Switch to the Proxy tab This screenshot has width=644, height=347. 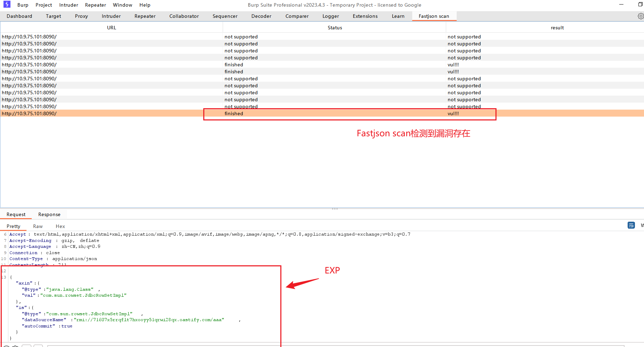click(x=81, y=16)
